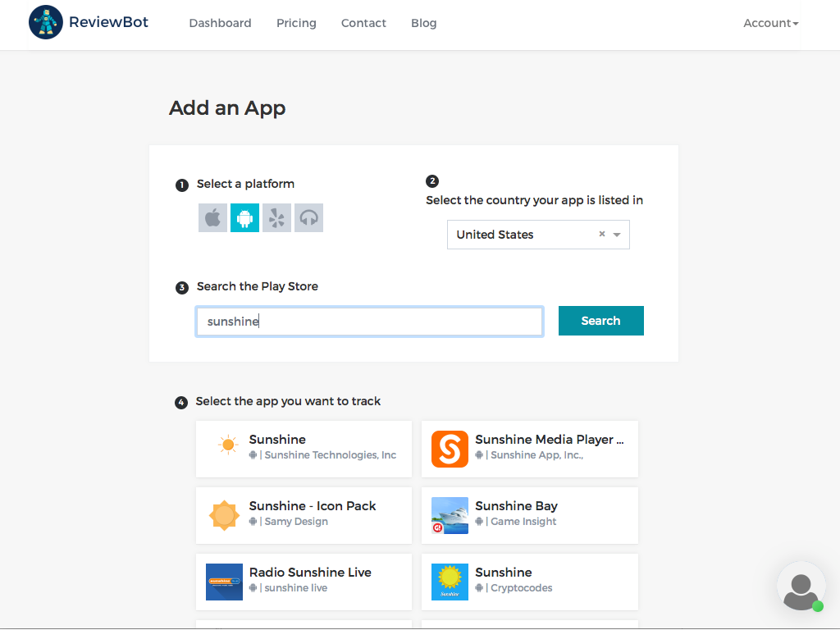840x630 pixels.
Task: Open the Contact page
Action: (x=363, y=23)
